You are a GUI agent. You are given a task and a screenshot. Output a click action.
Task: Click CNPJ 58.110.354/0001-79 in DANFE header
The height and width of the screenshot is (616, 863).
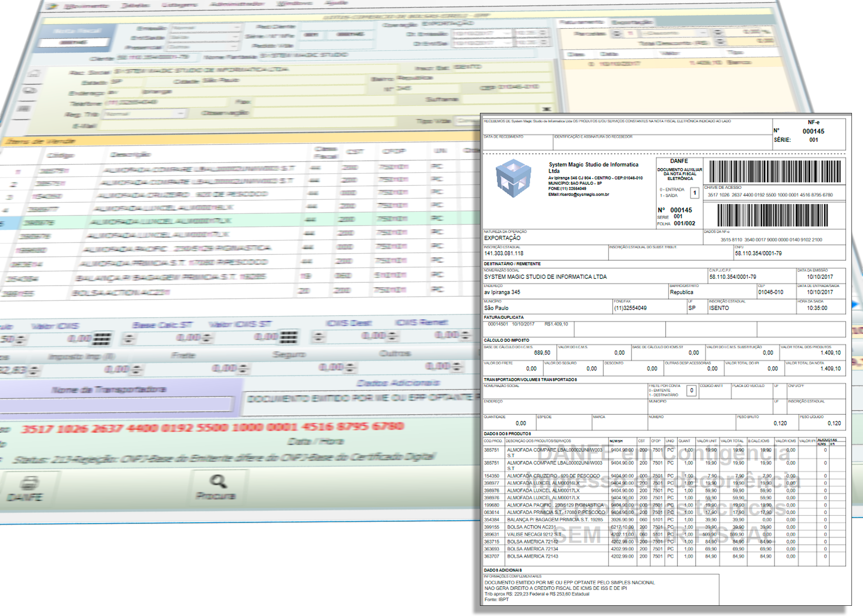pyautogui.click(x=758, y=253)
